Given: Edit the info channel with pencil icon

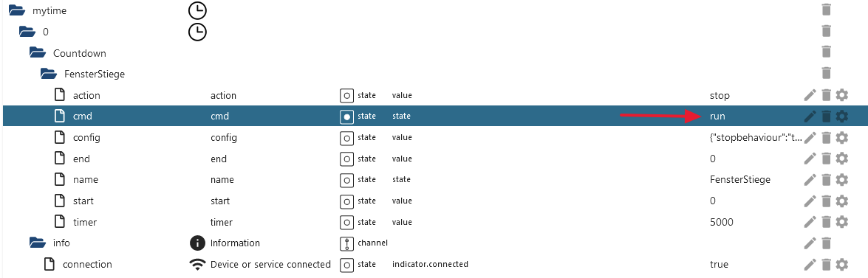Looking at the screenshot, I should 810,243.
